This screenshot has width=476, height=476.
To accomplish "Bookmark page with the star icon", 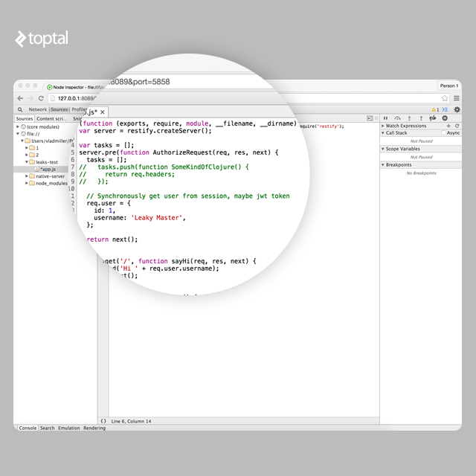I will click(x=445, y=98).
